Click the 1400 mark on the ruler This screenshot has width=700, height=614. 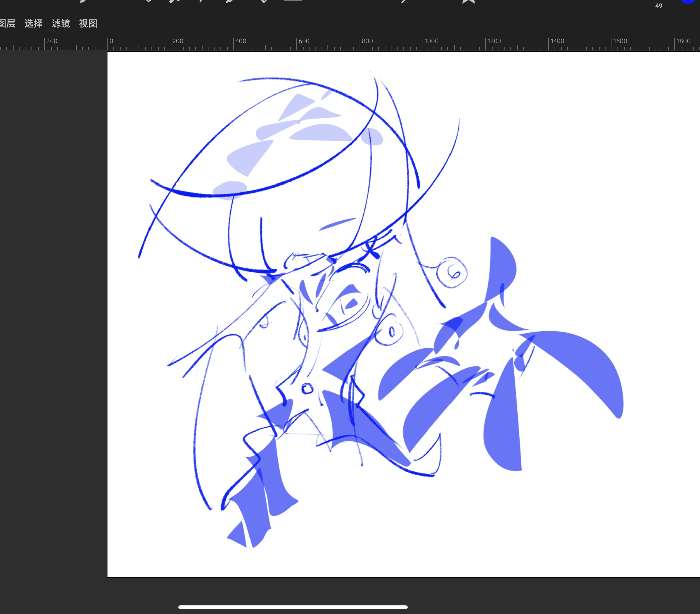[x=557, y=41]
